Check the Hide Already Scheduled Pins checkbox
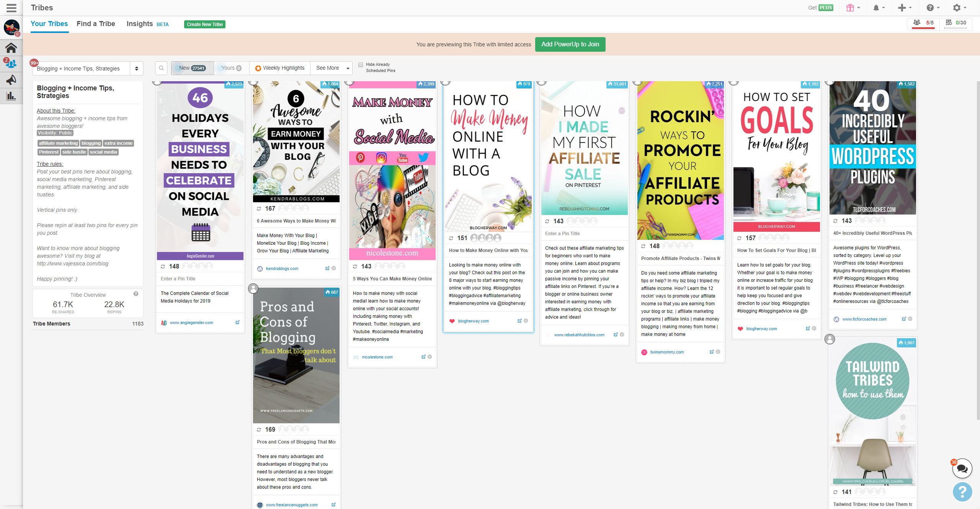Image resolution: width=980 pixels, height=509 pixels. 361,65
